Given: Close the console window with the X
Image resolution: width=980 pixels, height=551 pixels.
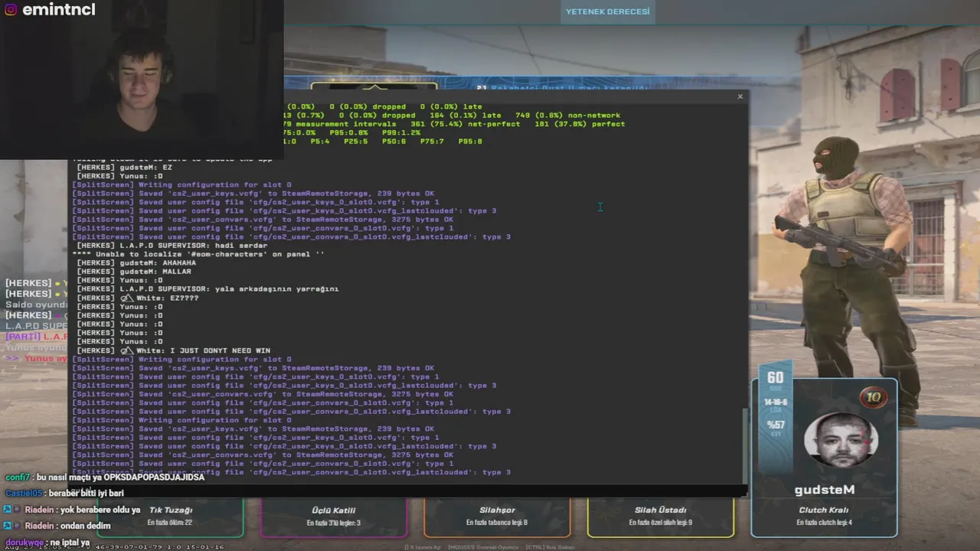Looking at the screenshot, I should pos(740,96).
